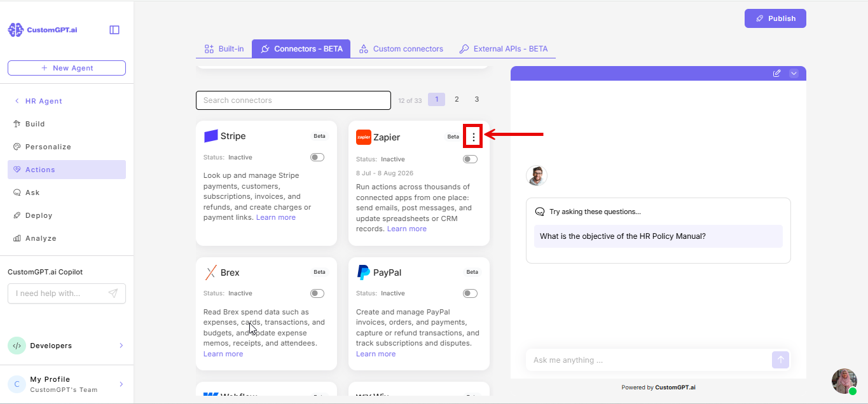The height and width of the screenshot is (404, 868).
Task: Toggle the Stripe connector on
Action: coord(317,157)
